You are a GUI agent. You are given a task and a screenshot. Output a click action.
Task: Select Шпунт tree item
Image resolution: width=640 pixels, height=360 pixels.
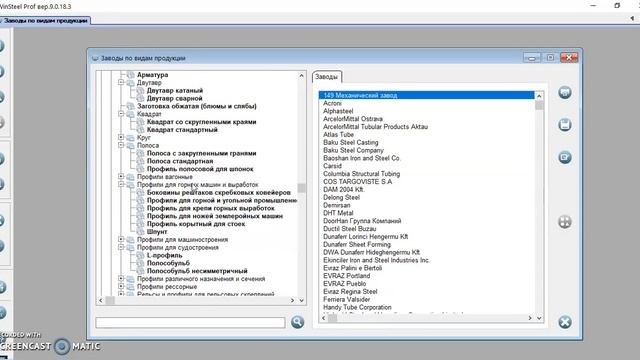(x=157, y=231)
